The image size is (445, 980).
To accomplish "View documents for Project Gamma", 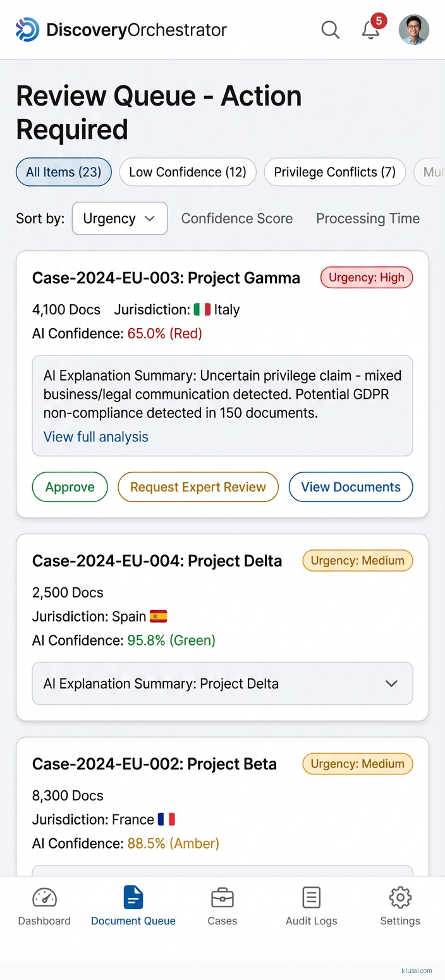I will pyautogui.click(x=350, y=487).
